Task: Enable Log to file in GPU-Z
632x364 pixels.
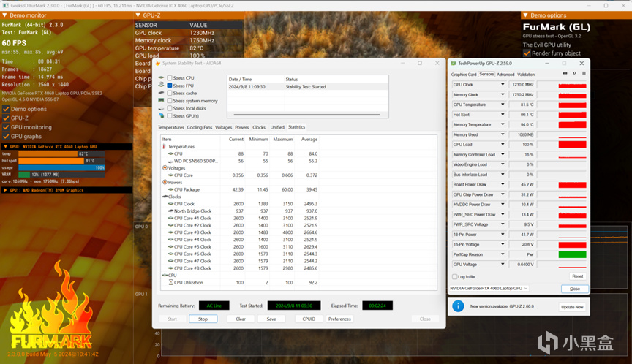Action: tap(455, 276)
